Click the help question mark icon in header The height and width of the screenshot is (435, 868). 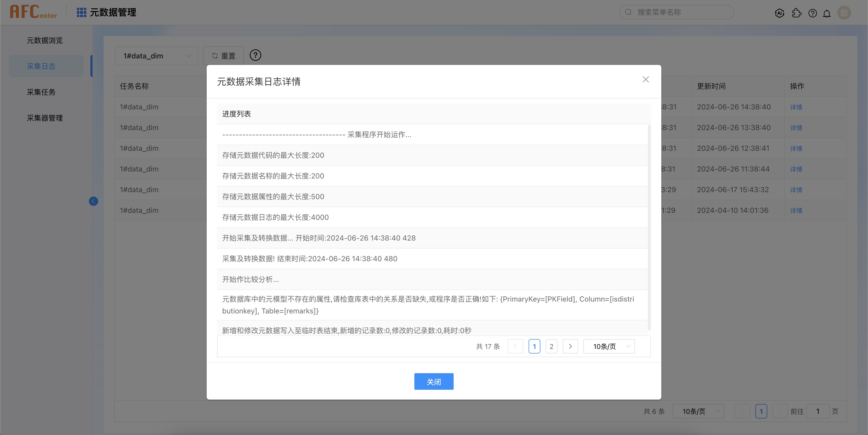coord(812,13)
